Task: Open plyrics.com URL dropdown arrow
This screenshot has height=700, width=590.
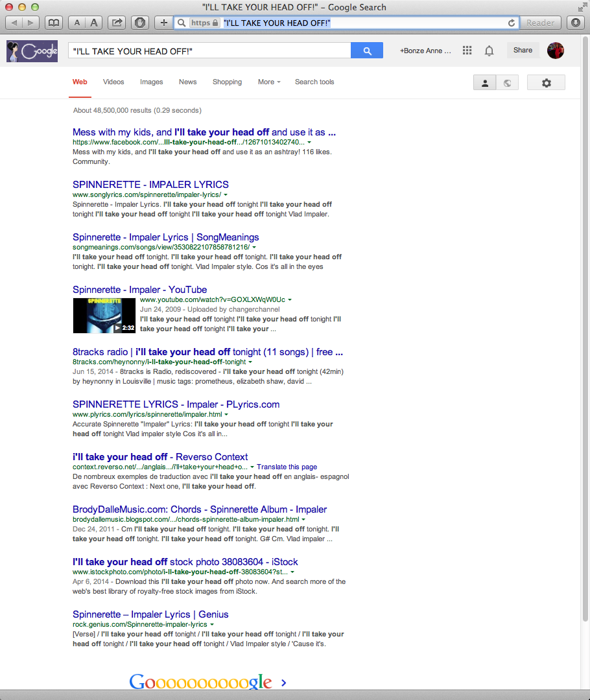Action: pyautogui.click(x=226, y=415)
